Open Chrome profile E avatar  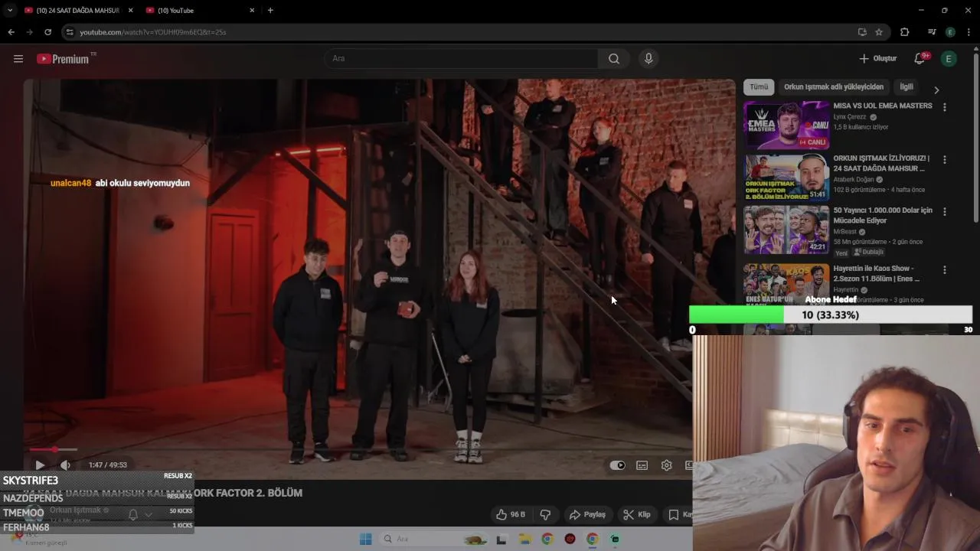(x=950, y=32)
